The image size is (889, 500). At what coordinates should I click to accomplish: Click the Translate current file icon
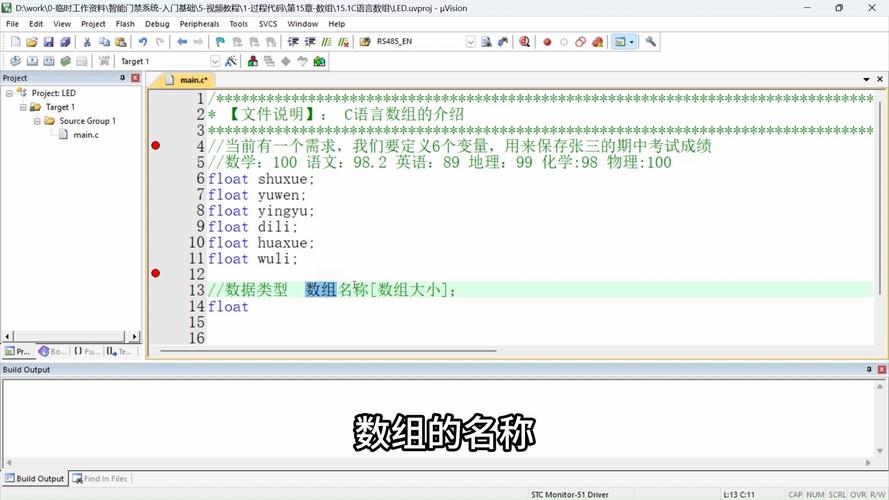tap(15, 61)
